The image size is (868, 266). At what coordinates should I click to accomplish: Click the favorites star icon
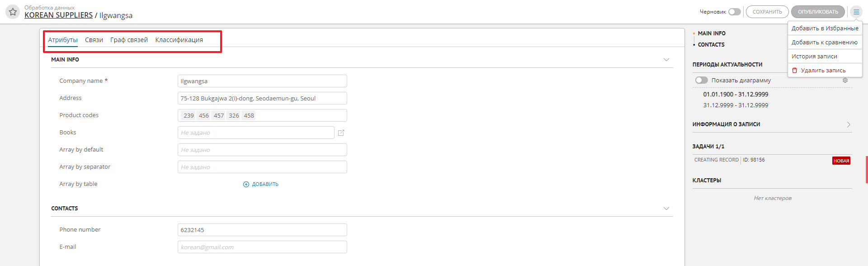tap(13, 12)
